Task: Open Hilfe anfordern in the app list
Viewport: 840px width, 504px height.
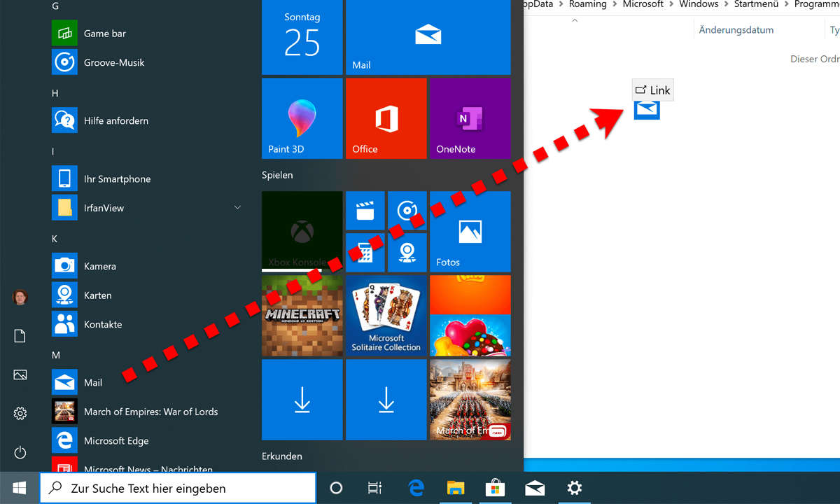Action: 147,120
